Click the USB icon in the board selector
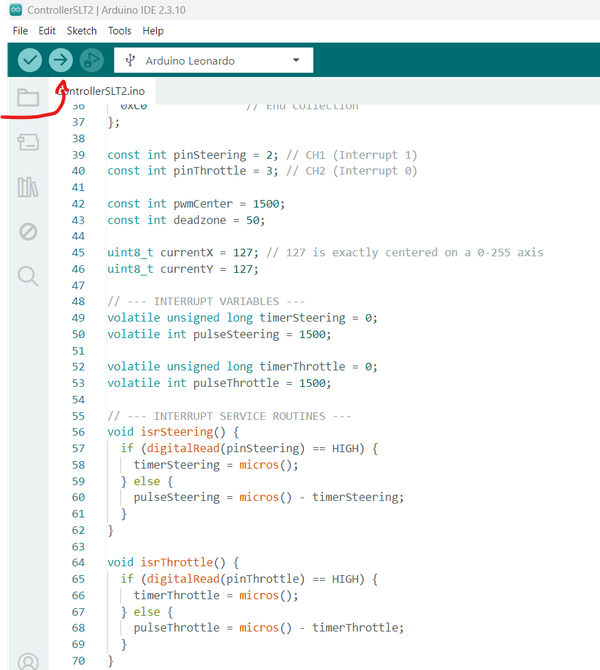The image size is (600, 670). point(130,60)
